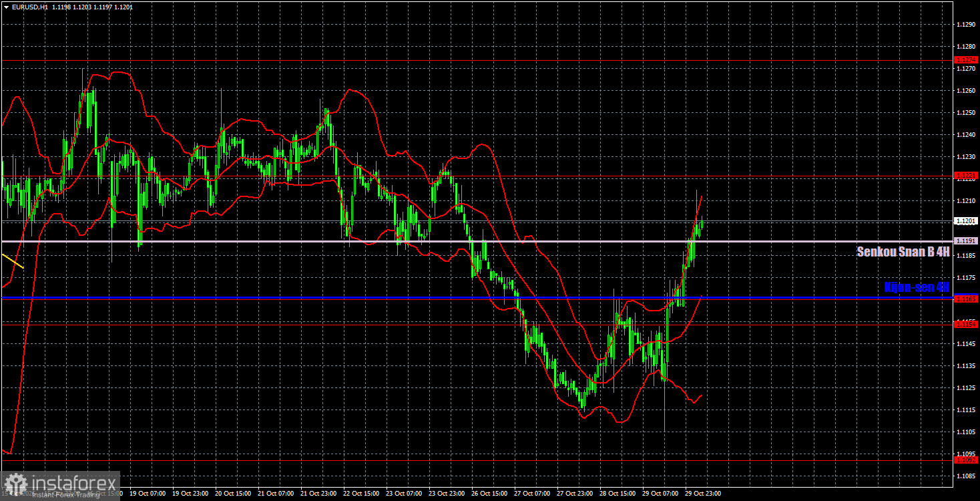Select the Senkou Span B 4H label

tap(903, 252)
